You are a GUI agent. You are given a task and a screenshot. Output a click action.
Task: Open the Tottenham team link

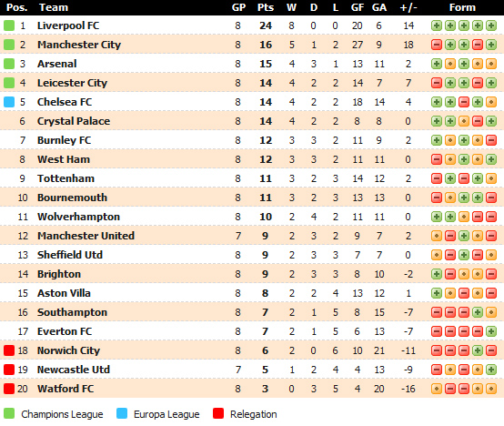coord(66,178)
